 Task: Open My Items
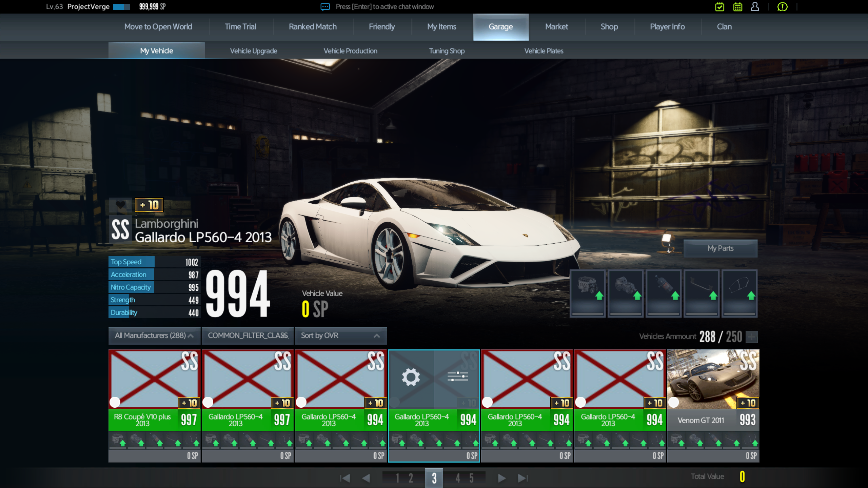(442, 27)
